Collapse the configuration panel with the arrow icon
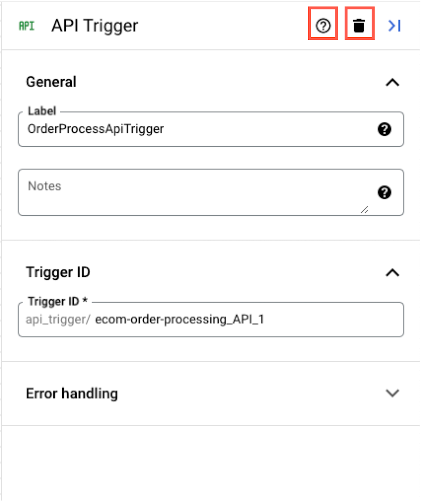422x504 pixels. 394,25
